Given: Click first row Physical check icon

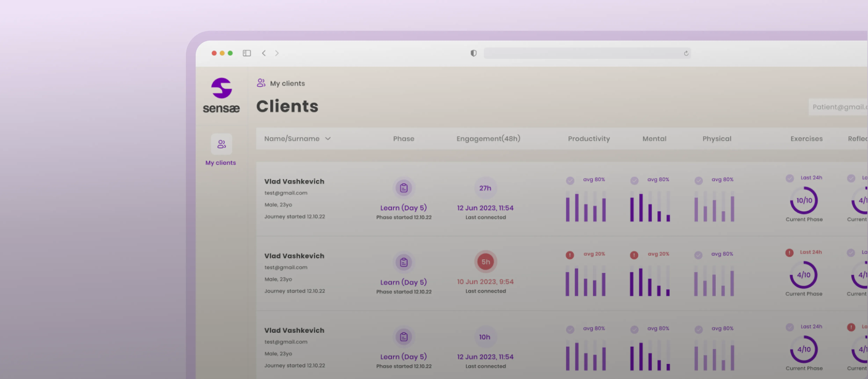Looking at the screenshot, I should click(x=699, y=181).
